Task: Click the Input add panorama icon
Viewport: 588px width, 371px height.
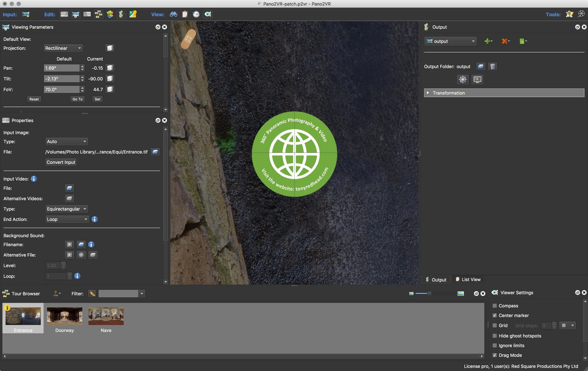Action: click(26, 14)
